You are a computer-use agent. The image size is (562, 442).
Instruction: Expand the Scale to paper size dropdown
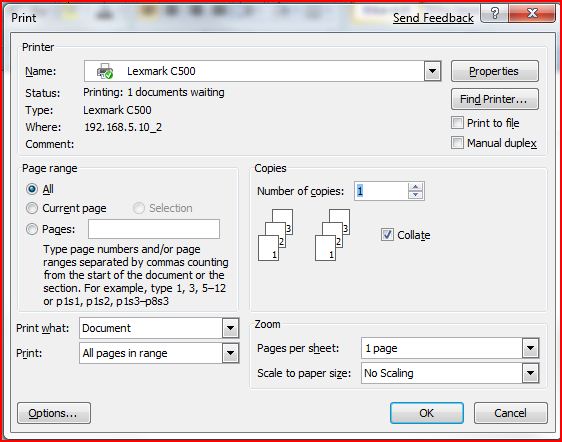[x=530, y=373]
